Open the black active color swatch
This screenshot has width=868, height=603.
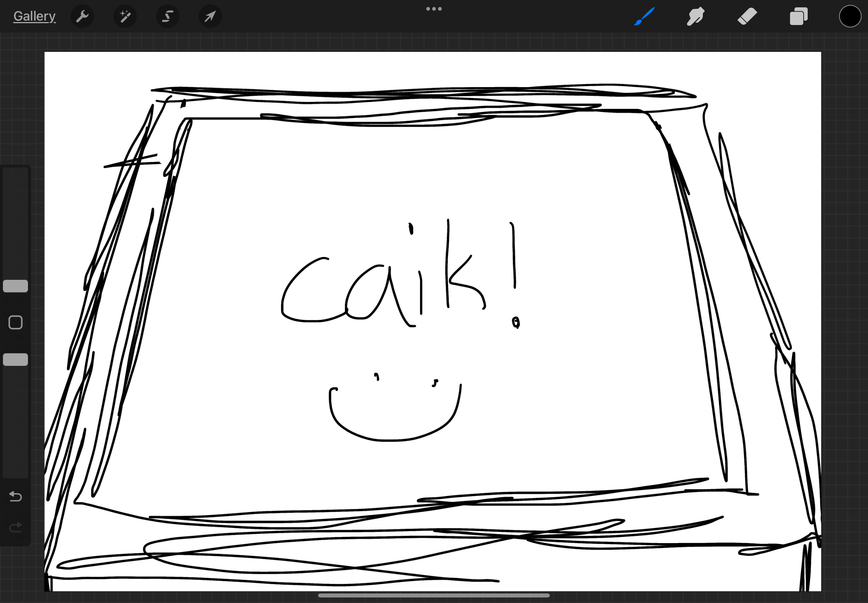pyautogui.click(x=850, y=16)
